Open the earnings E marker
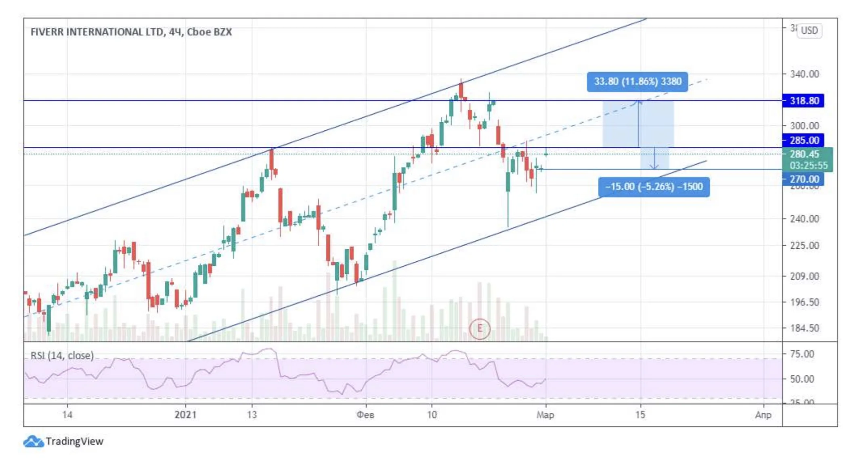 pyautogui.click(x=480, y=328)
